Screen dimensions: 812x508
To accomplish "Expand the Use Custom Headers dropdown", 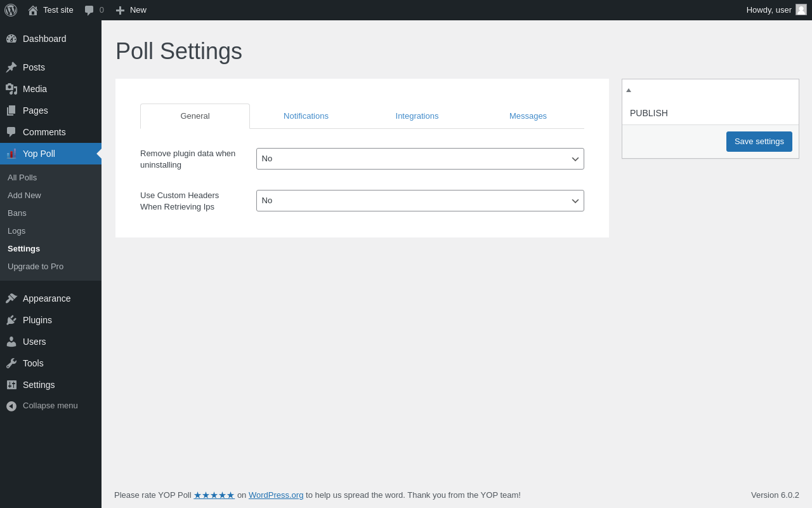I will (x=420, y=201).
